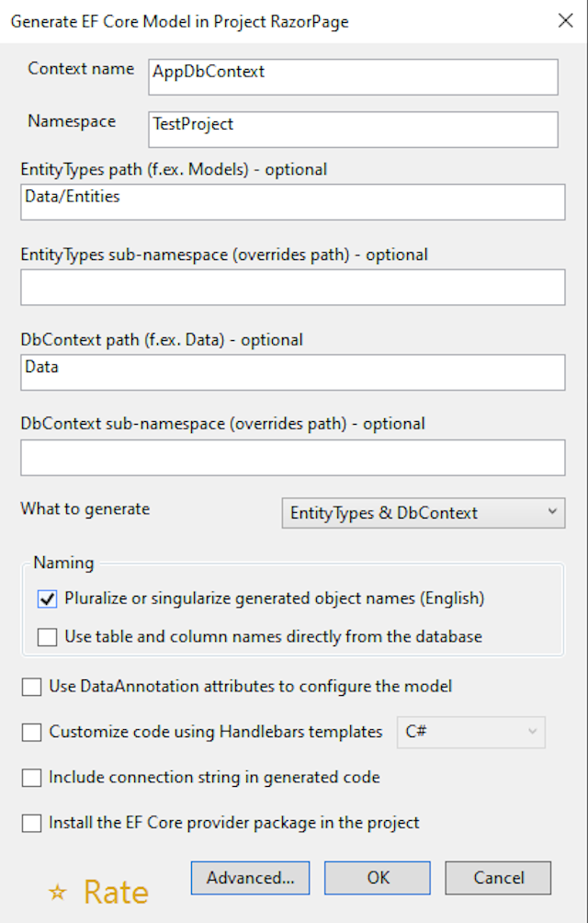Viewport: 588px width, 923px height.
Task: Click the Rate link text
Action: (x=116, y=892)
